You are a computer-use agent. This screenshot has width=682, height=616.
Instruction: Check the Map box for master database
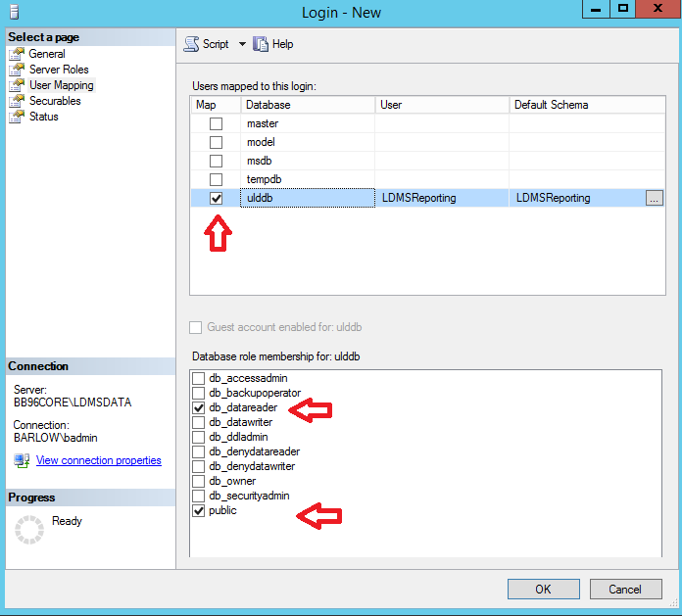tap(216, 124)
